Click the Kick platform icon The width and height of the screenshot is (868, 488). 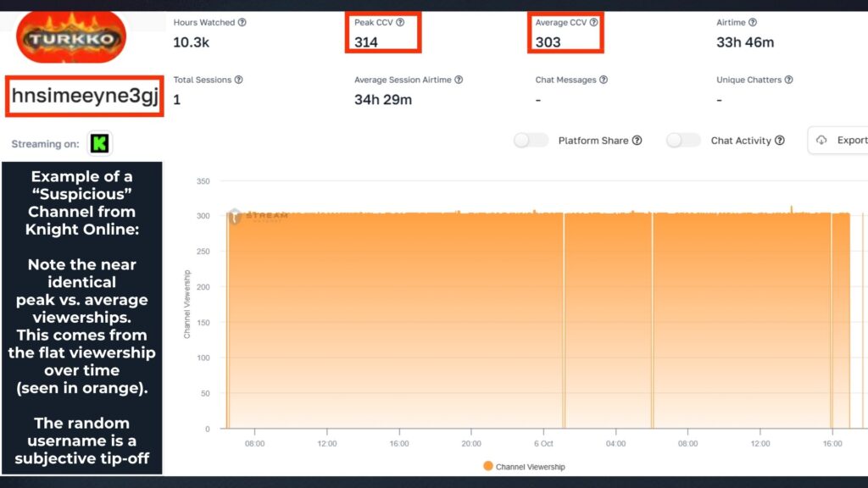pos(99,143)
